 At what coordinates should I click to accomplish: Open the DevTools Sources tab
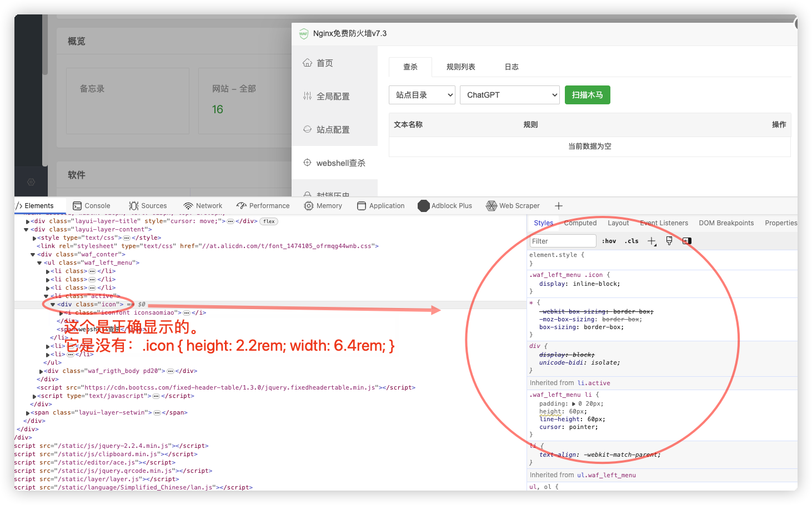[x=148, y=205]
